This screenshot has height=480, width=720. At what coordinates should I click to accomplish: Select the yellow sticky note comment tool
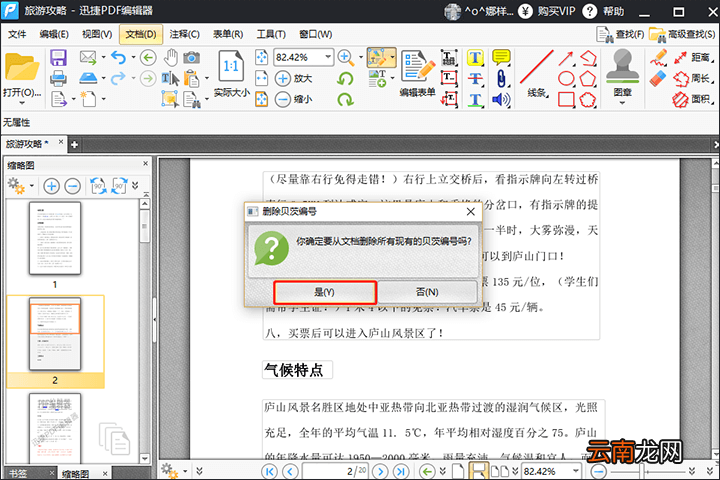click(x=501, y=57)
